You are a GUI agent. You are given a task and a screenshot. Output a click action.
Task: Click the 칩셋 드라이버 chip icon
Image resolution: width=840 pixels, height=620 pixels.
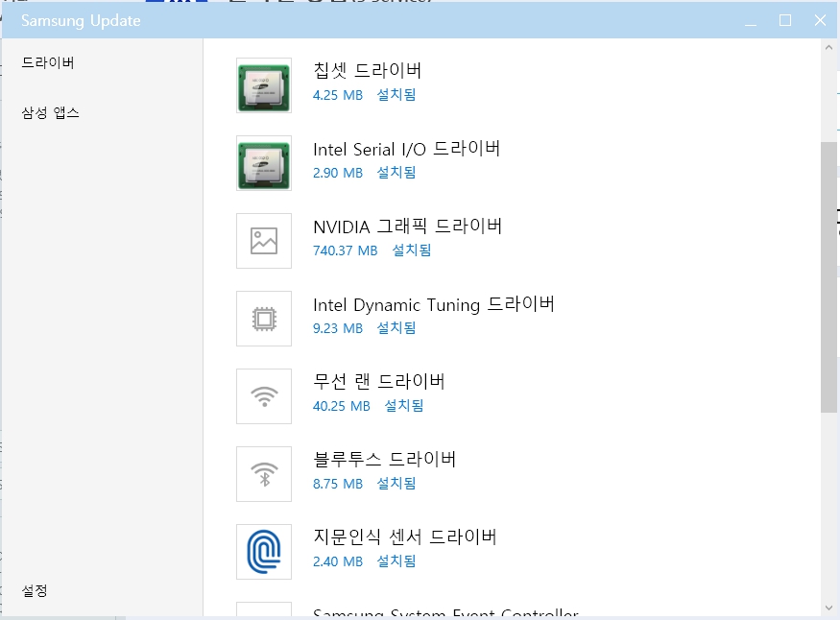click(264, 85)
